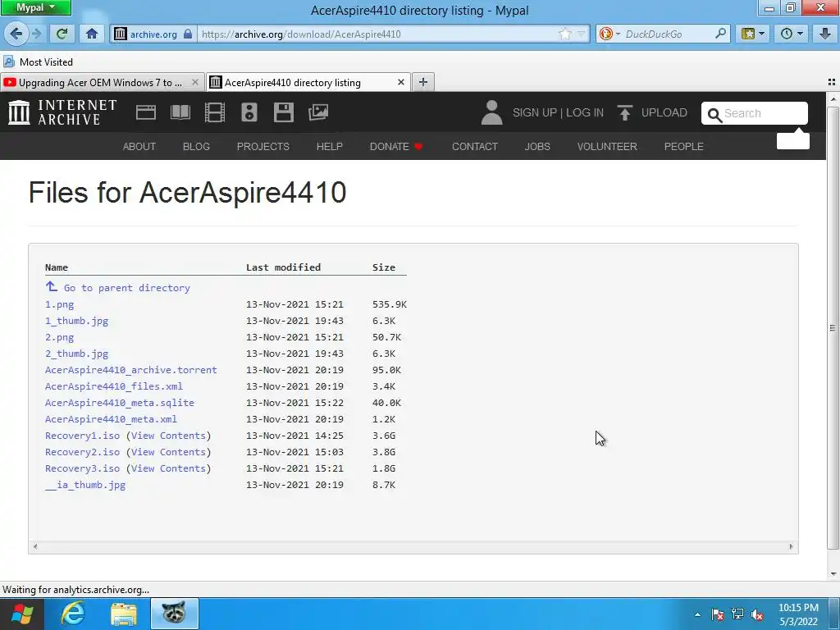
Task: Click SIGN UP link
Action: click(x=535, y=112)
